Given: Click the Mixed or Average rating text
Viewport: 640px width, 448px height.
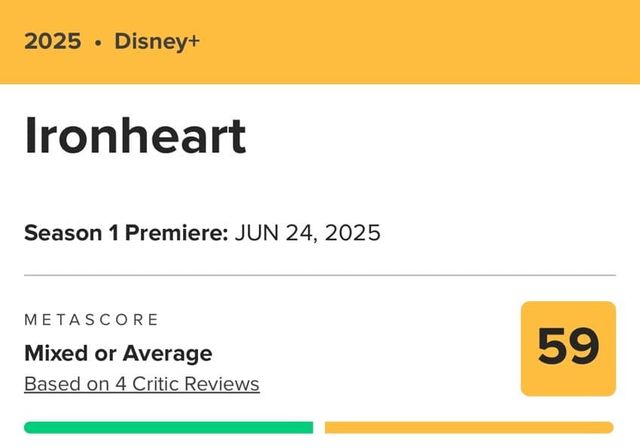Looking at the screenshot, I should pos(118,353).
